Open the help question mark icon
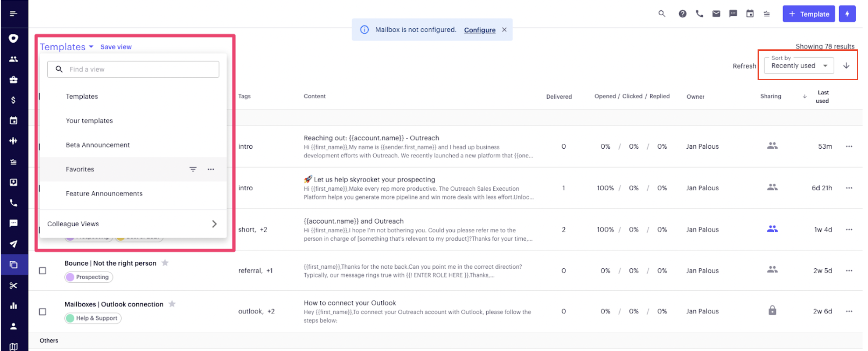Screen dimensions: 868x351 click(682, 14)
